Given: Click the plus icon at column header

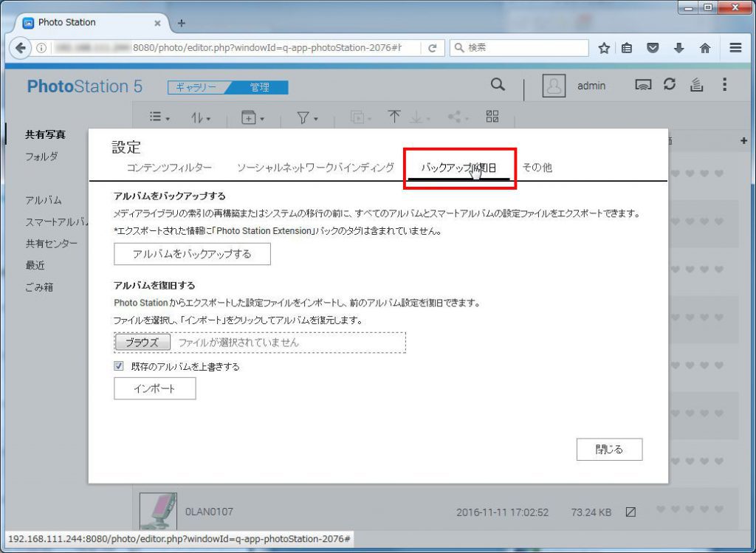Looking at the screenshot, I should pos(743,141).
